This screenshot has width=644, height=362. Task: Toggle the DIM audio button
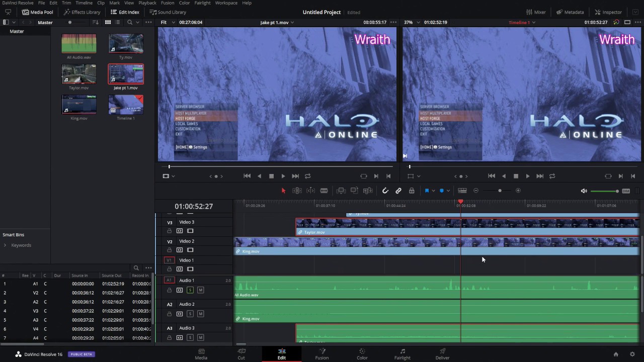point(626,191)
